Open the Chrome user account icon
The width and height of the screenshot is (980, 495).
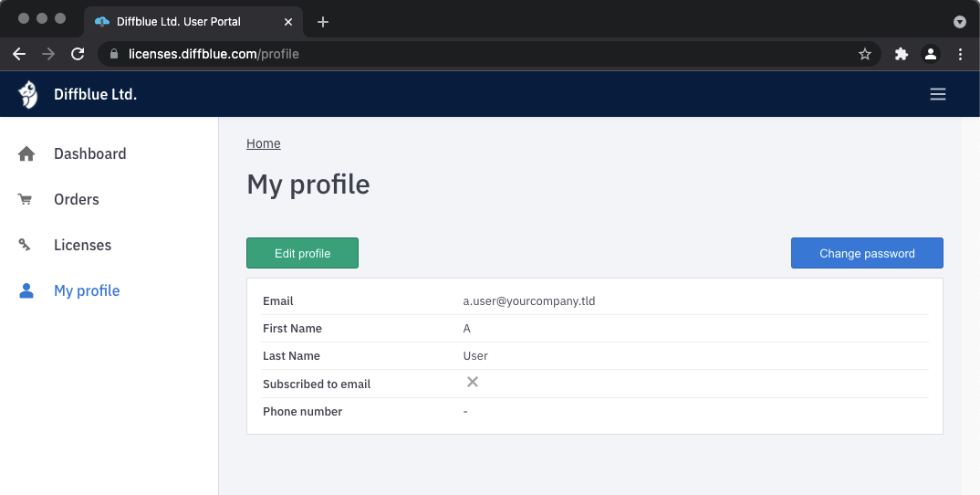[931, 54]
